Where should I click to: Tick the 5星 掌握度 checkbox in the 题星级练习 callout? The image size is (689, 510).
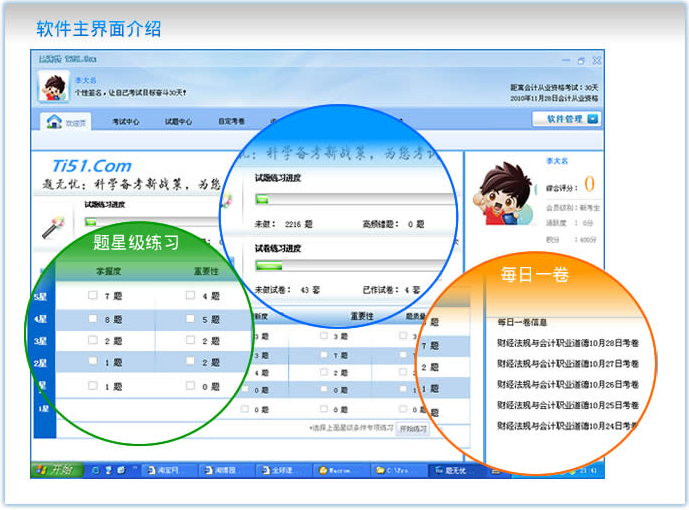93,295
